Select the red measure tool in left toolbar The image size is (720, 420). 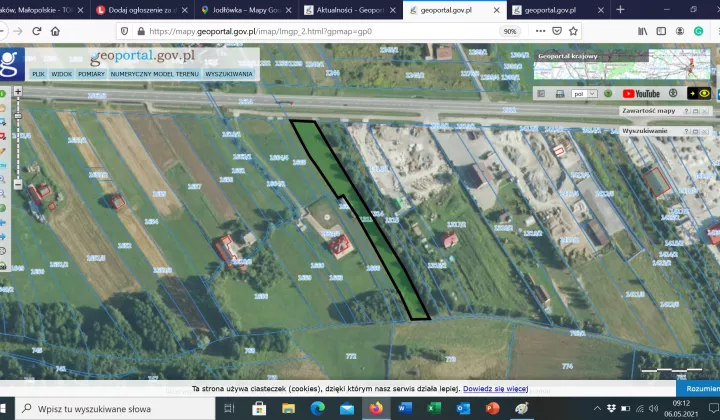click(x=3, y=136)
